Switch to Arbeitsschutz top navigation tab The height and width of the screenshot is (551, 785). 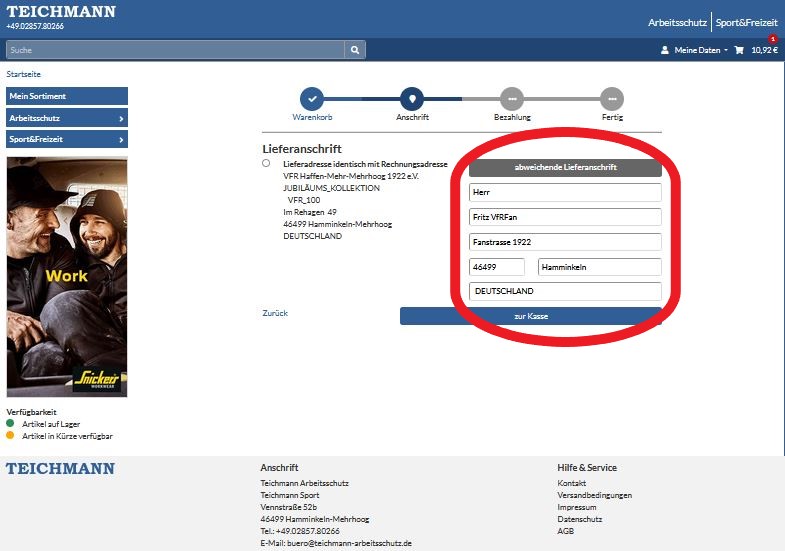click(x=677, y=21)
